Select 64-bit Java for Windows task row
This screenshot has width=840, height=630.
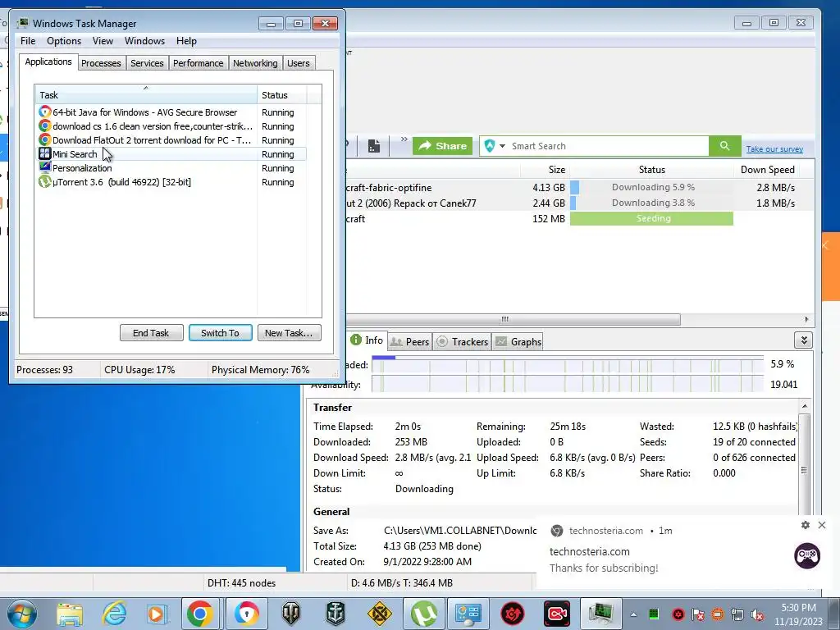(x=171, y=112)
